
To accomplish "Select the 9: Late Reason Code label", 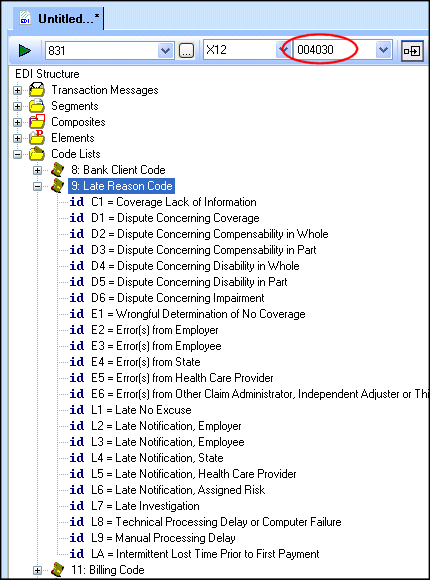I will [121, 186].
